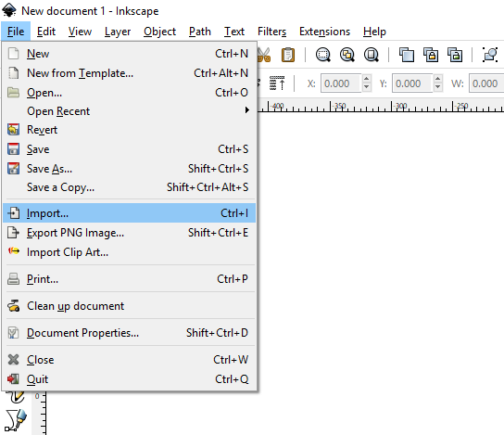Expand the Open Recent submenu arrow

[x=246, y=110]
